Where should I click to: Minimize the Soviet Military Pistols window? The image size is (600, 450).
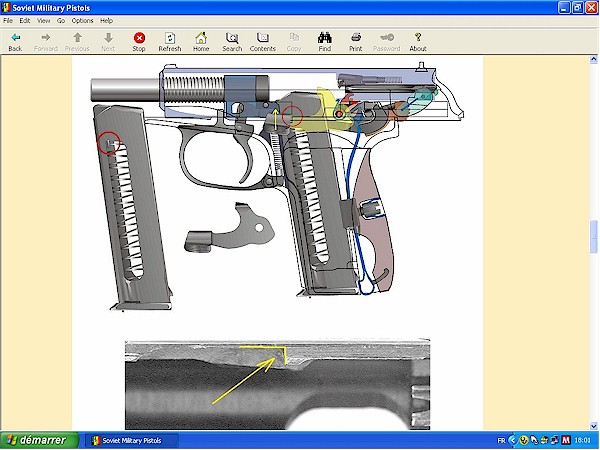[564, 8]
